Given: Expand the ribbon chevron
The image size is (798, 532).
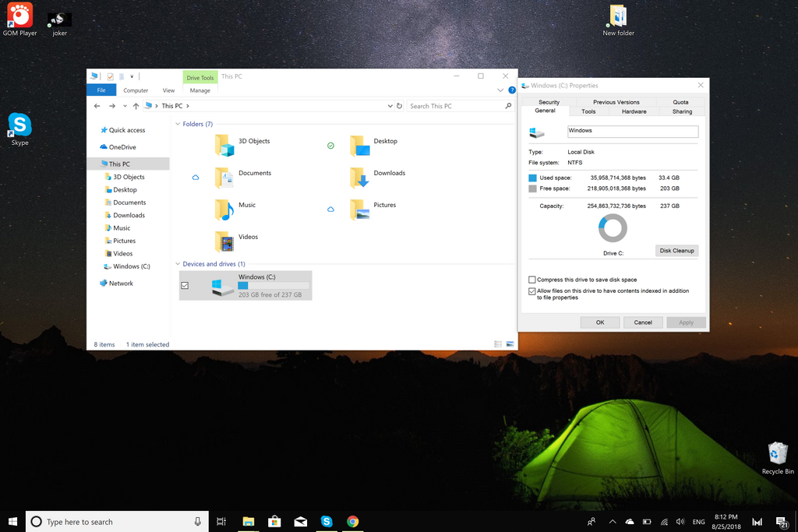Looking at the screenshot, I should coord(500,90).
